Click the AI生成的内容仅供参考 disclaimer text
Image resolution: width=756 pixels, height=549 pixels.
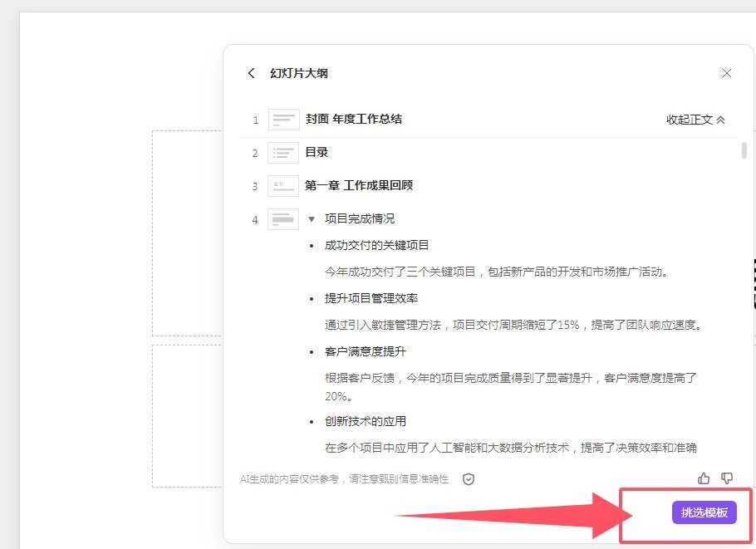[344, 479]
